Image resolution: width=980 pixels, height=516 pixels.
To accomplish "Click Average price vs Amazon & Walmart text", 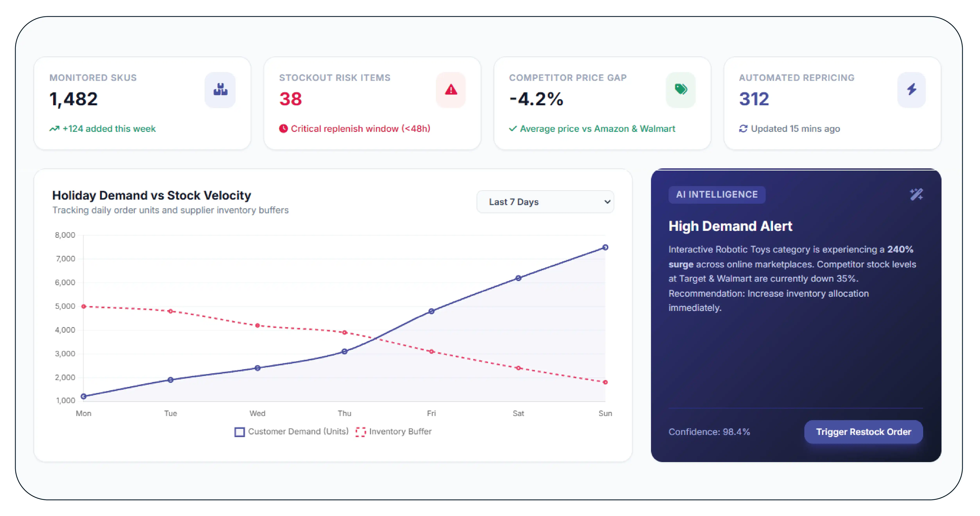I will 597,129.
